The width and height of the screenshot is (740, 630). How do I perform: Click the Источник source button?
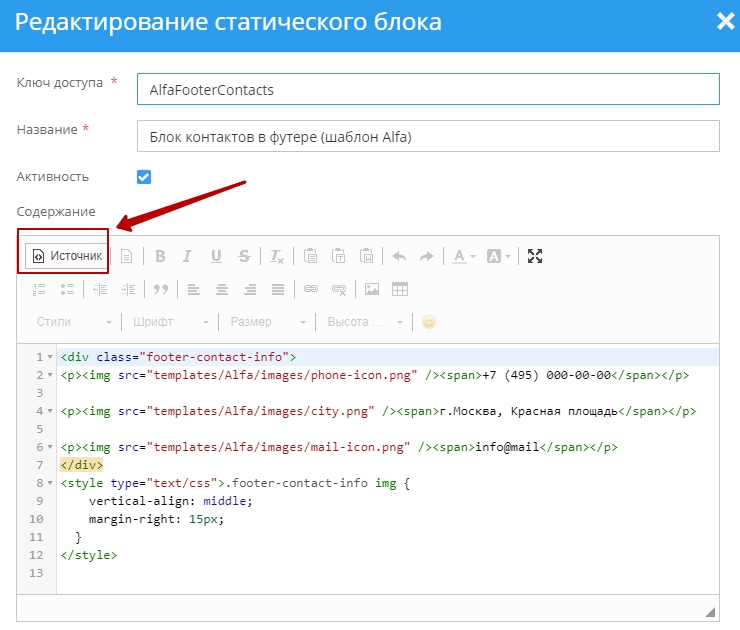click(67, 256)
